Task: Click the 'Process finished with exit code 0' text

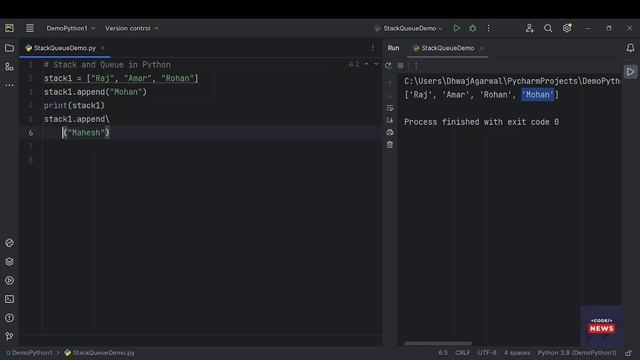Action: coord(481,122)
